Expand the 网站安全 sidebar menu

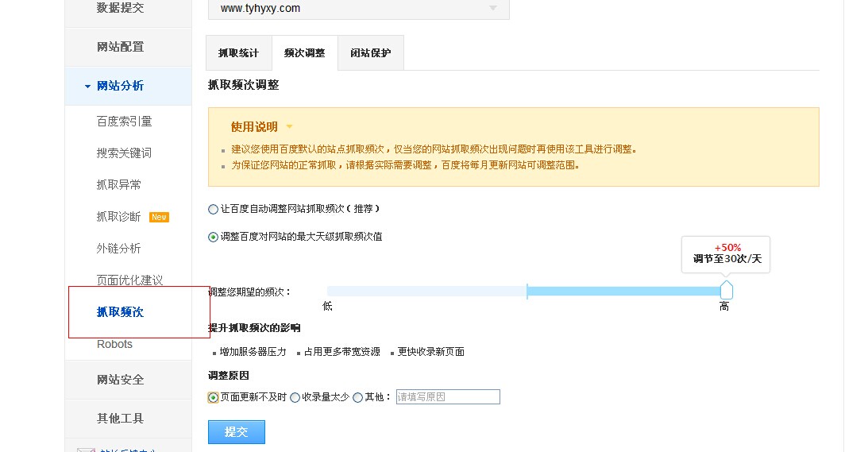point(121,380)
